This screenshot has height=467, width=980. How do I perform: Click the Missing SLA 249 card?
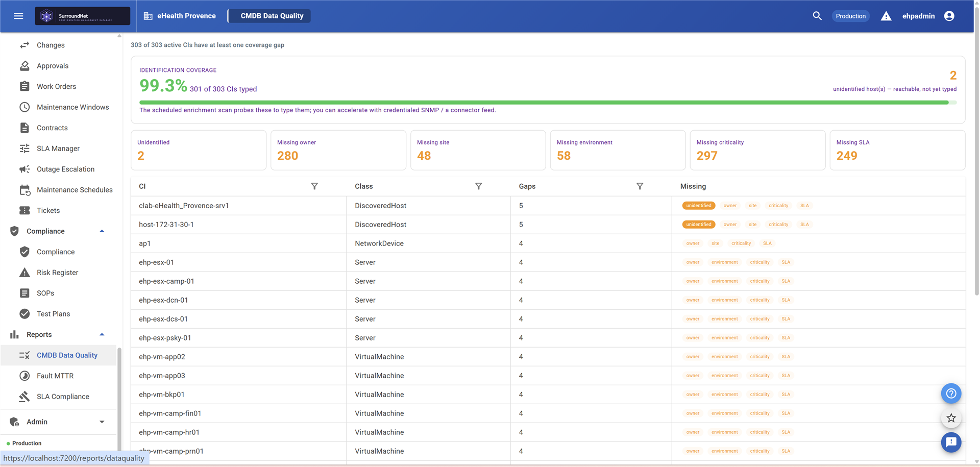pos(897,150)
